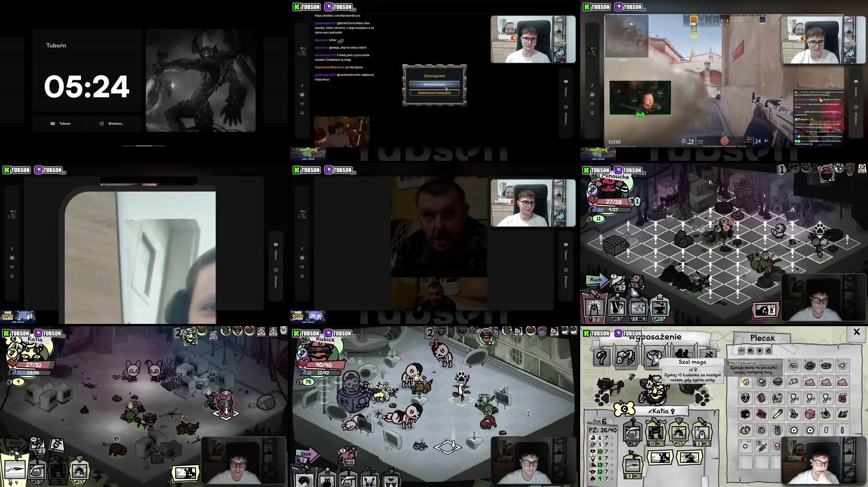
Task: Click the diamond sort icon in the backpack
Action: (759, 350)
